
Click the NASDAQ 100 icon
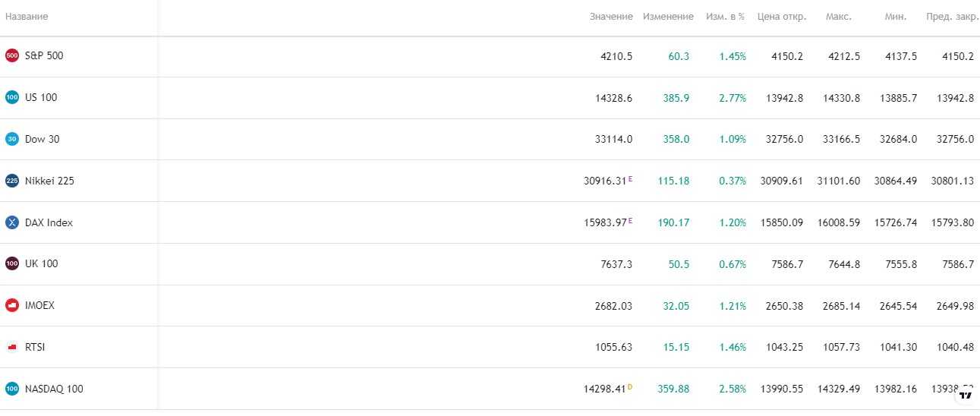pos(12,389)
